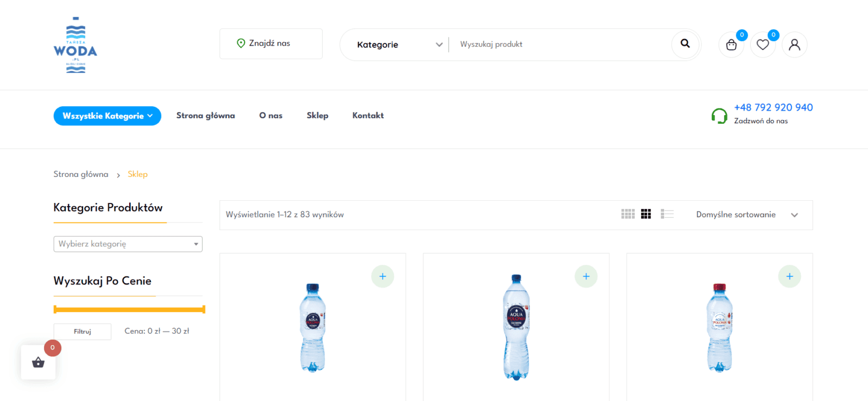Expand Domyślne sortowanie sorting dropdown
The height and width of the screenshot is (401, 868).
(747, 215)
